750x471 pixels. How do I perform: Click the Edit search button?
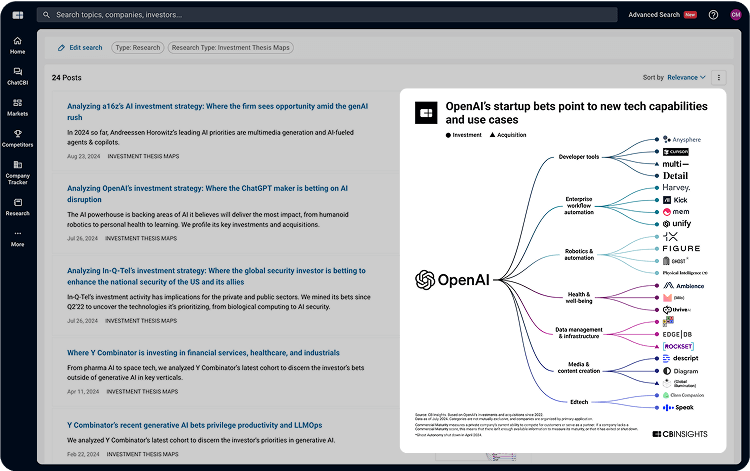79,47
